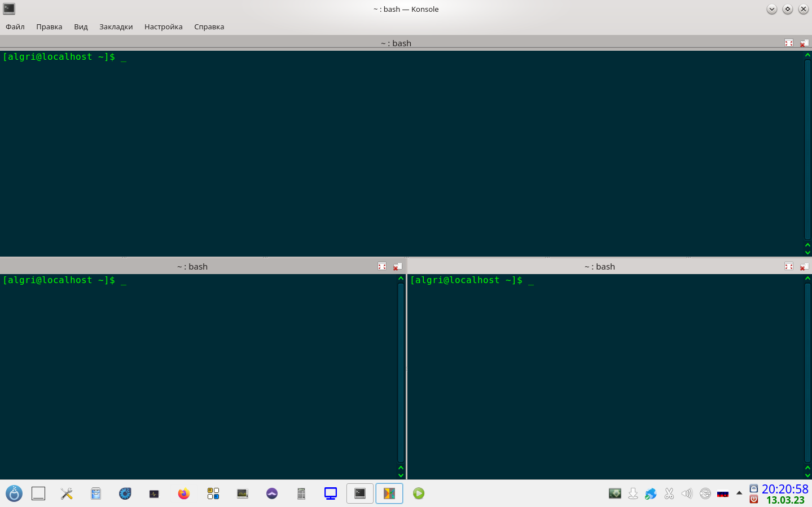Toggle maximize on bottom-left terminal pane
The image size is (812, 507).
click(382, 266)
